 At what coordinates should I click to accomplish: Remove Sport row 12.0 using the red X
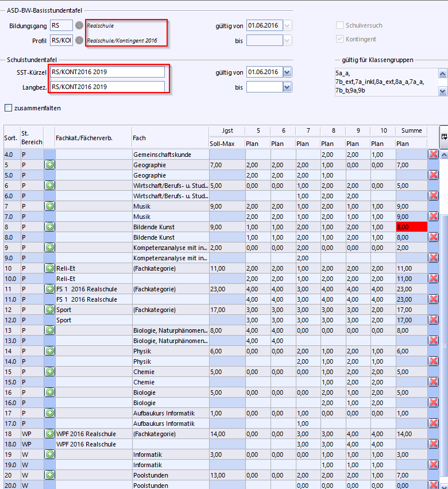pos(433,320)
